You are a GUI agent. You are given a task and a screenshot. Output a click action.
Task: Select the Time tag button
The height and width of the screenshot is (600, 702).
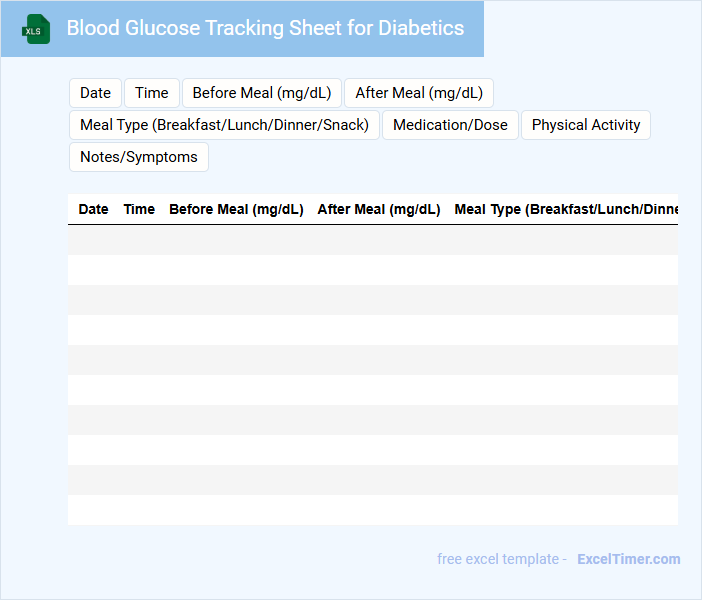coord(152,93)
